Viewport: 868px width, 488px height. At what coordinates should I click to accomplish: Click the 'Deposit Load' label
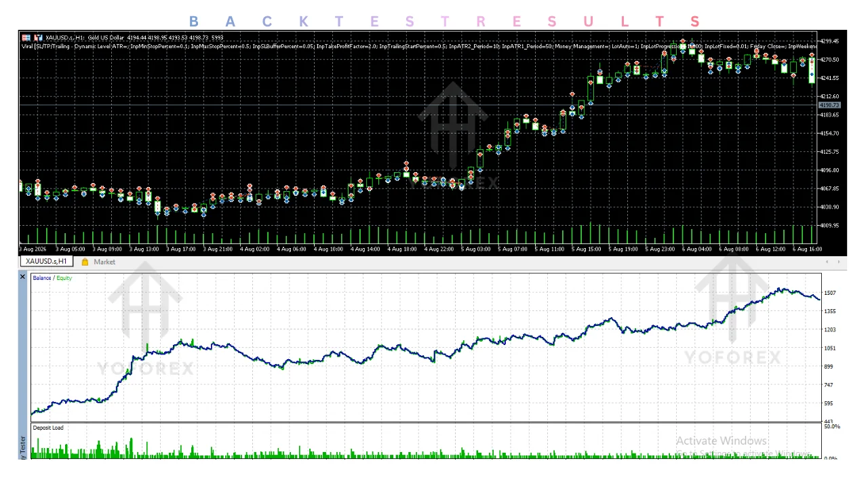click(x=48, y=428)
